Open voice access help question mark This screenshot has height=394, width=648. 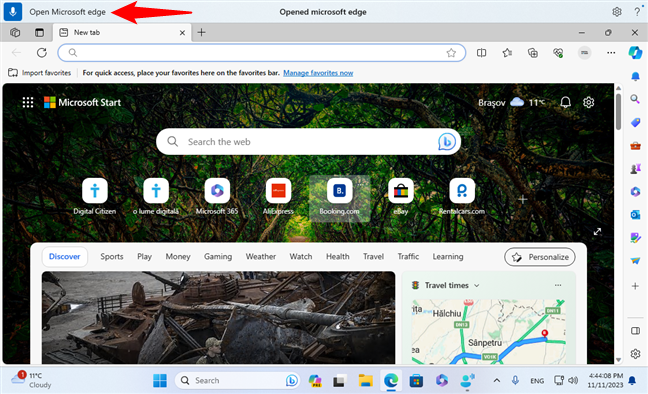pos(637,12)
